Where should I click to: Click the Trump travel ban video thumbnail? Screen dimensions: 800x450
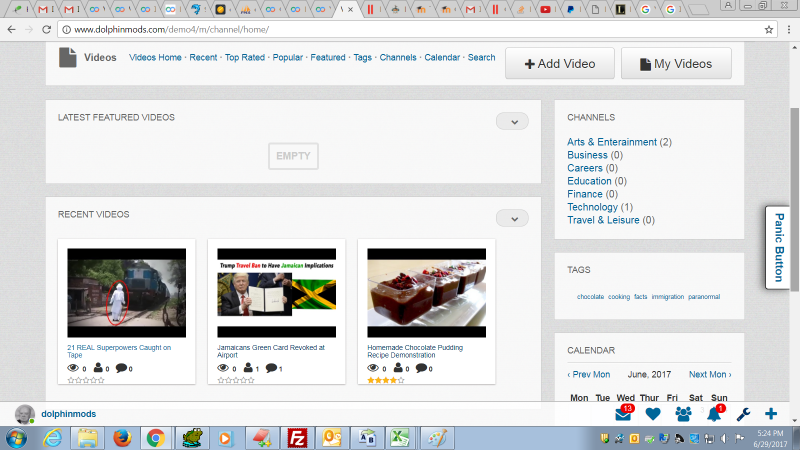(277, 293)
